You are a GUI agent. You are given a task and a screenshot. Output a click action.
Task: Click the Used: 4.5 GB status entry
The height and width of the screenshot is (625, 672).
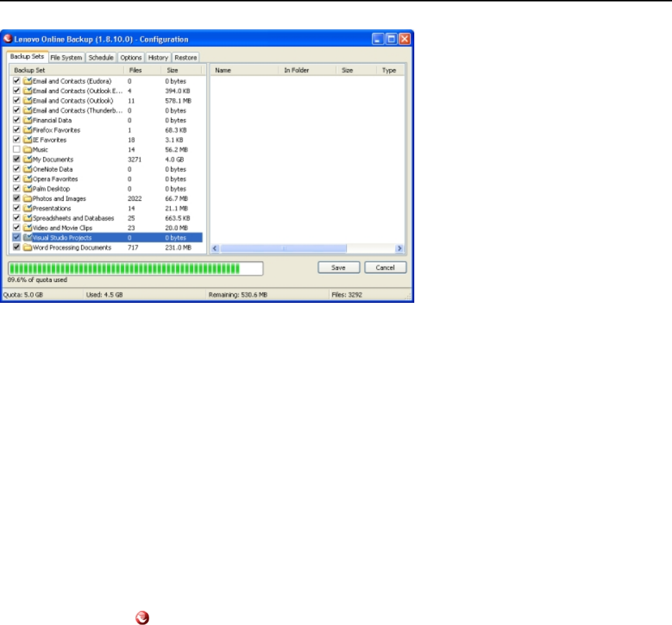pos(105,295)
